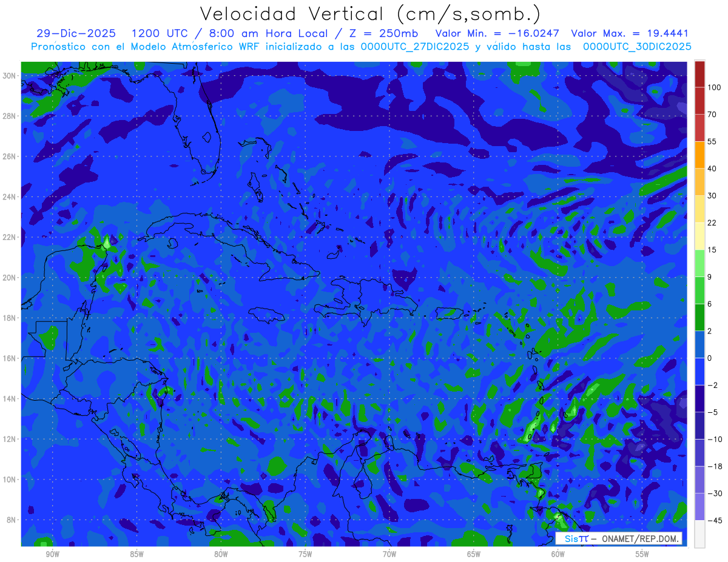Click colorbar value "-10"
This screenshot has width=728, height=562.
(713, 440)
